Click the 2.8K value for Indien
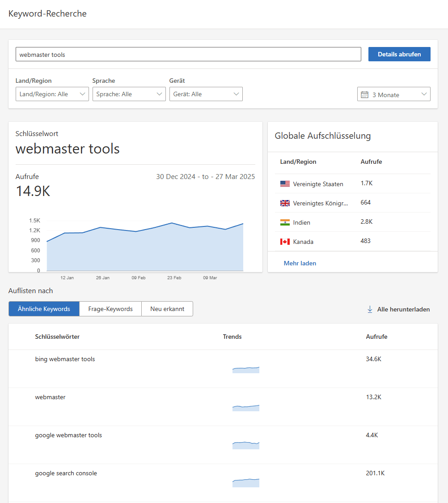Image resolution: width=448 pixels, height=503 pixels. click(x=367, y=222)
